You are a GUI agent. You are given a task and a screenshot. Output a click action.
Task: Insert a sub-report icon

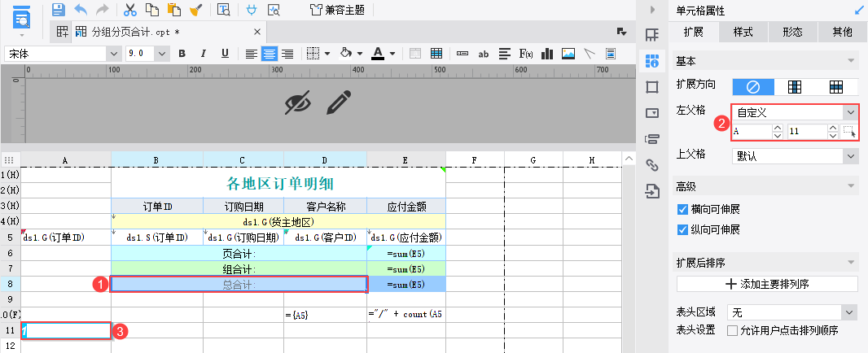click(611, 54)
